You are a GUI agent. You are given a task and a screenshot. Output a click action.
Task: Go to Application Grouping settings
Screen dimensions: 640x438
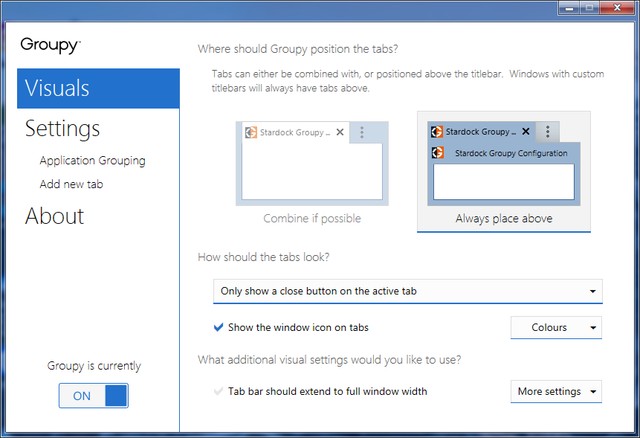tap(92, 160)
